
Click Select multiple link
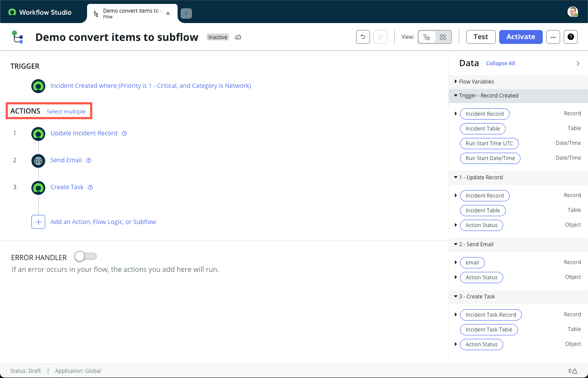(x=66, y=112)
